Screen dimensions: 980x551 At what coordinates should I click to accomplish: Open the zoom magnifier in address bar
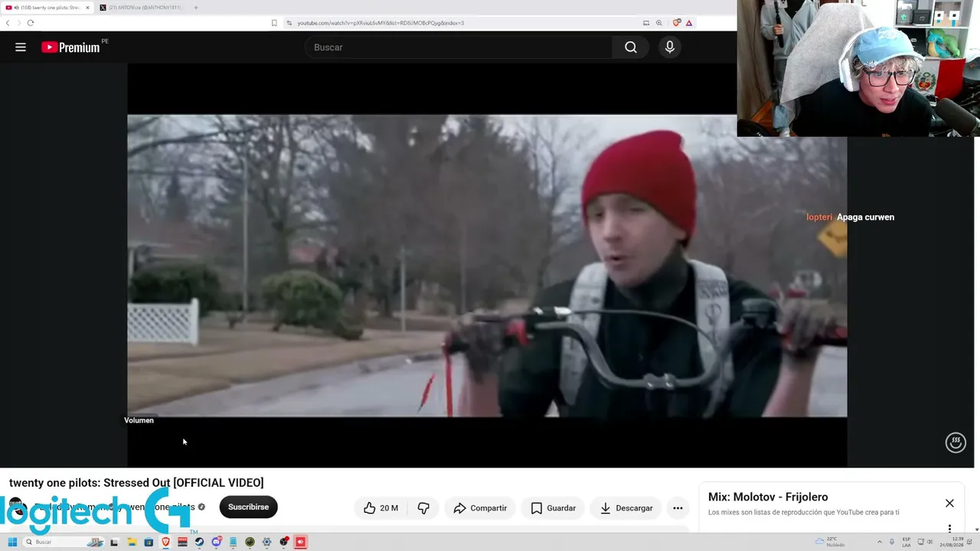658,23
